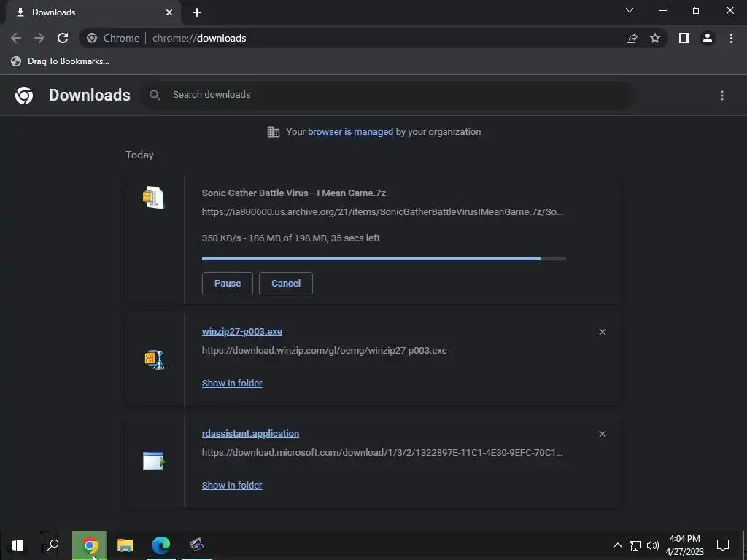Click the Chrome site info chip

[x=113, y=38]
